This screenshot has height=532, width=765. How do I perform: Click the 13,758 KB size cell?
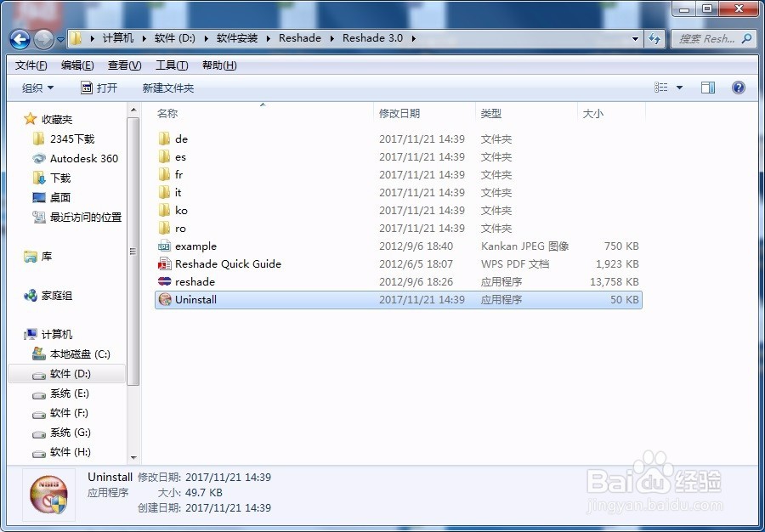614,282
